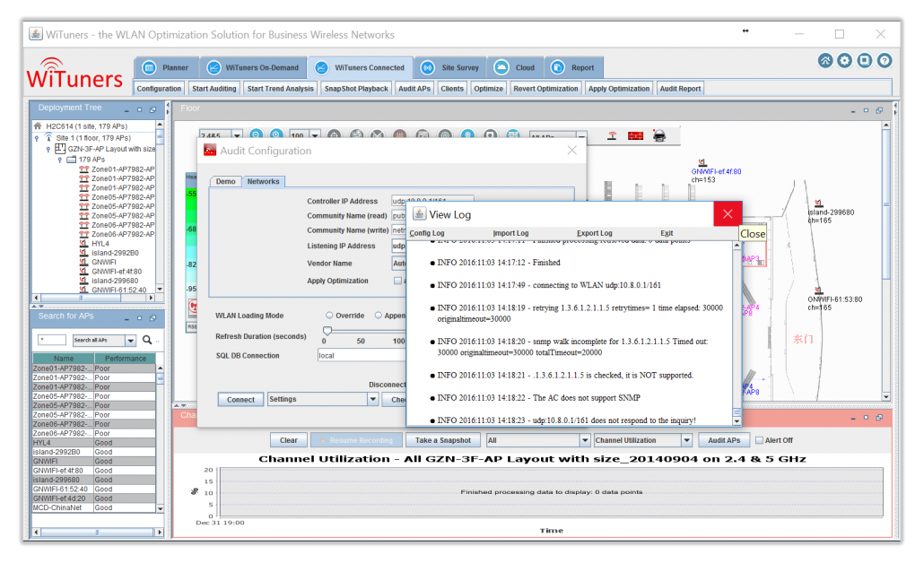Detach the Floor panel
This screenshot has height=563, width=924.
pos(879,110)
